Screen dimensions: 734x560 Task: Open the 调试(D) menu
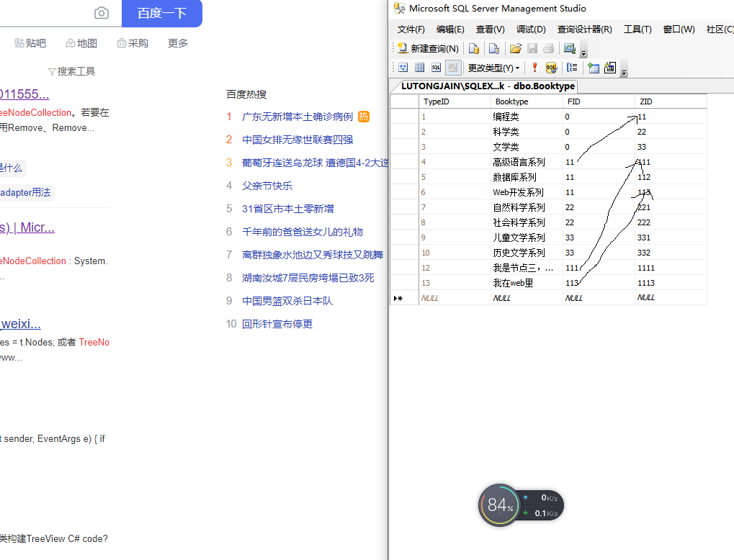click(531, 30)
